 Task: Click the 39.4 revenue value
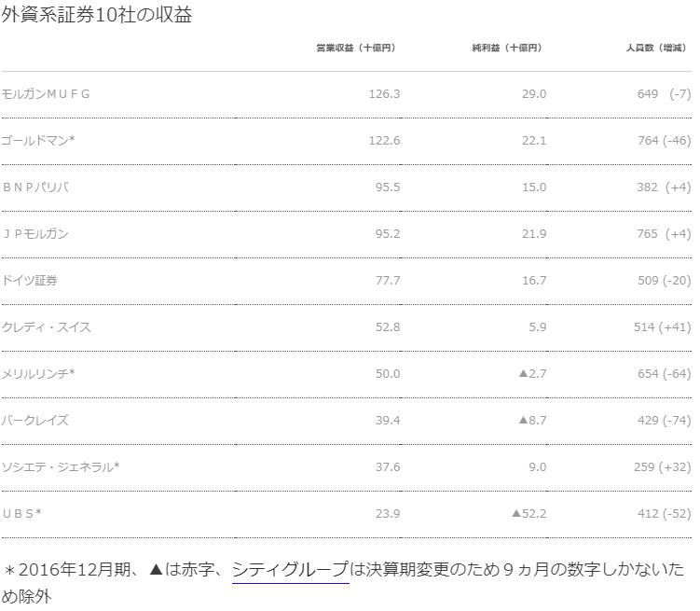coord(388,421)
